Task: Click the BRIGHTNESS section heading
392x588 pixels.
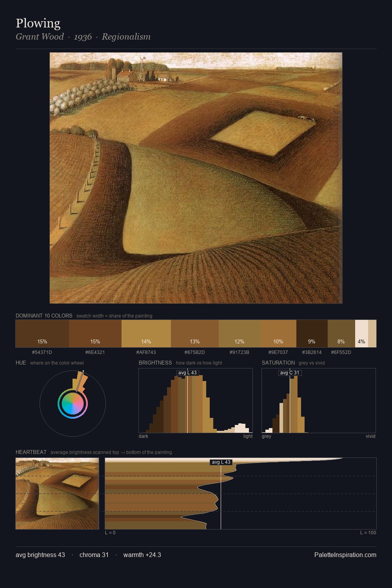Action: (155, 363)
